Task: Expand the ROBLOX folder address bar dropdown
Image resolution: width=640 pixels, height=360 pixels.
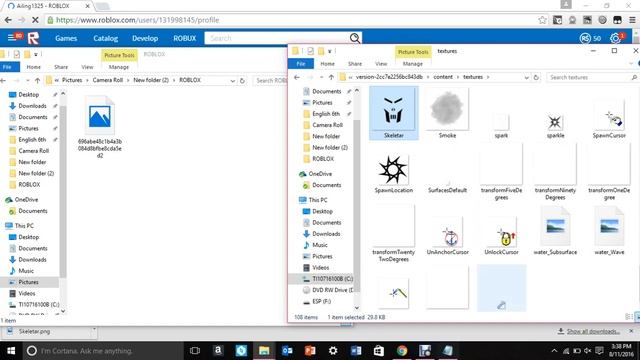Action: [x=233, y=80]
